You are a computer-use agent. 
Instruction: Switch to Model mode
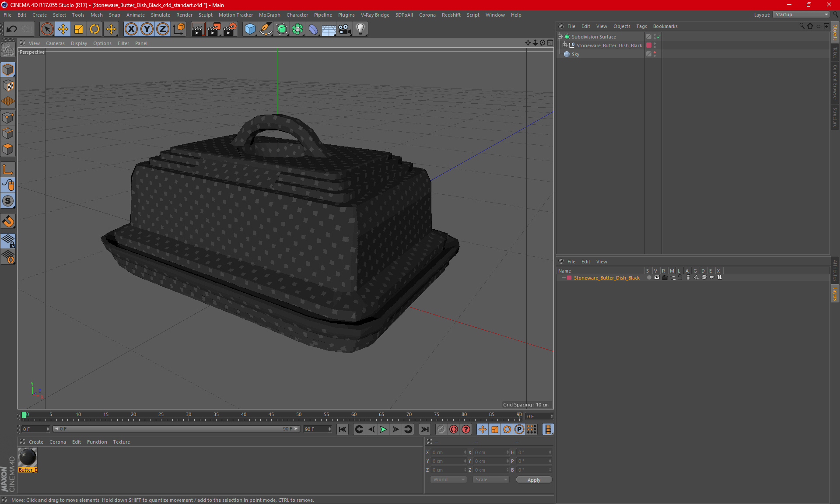click(8, 70)
